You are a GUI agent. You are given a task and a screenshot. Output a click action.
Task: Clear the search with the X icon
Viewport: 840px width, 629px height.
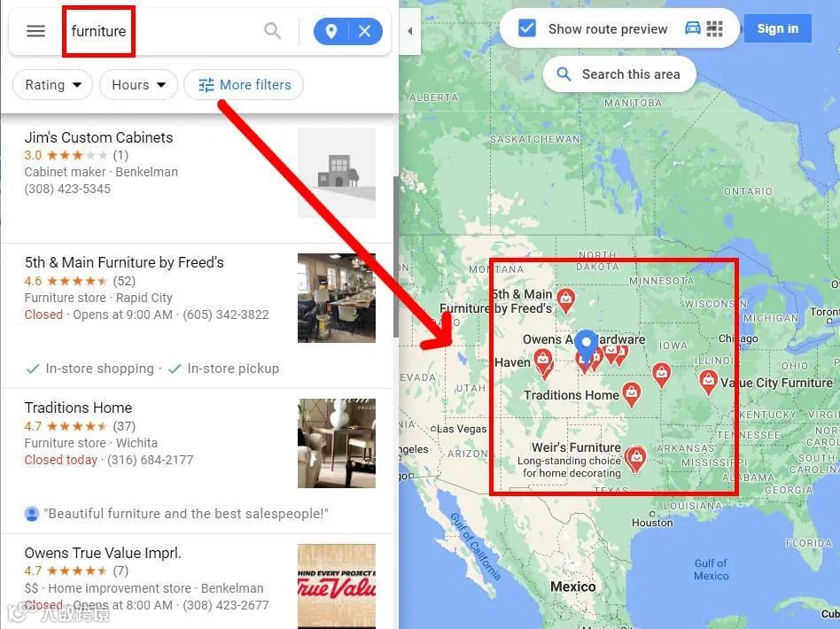point(365,31)
